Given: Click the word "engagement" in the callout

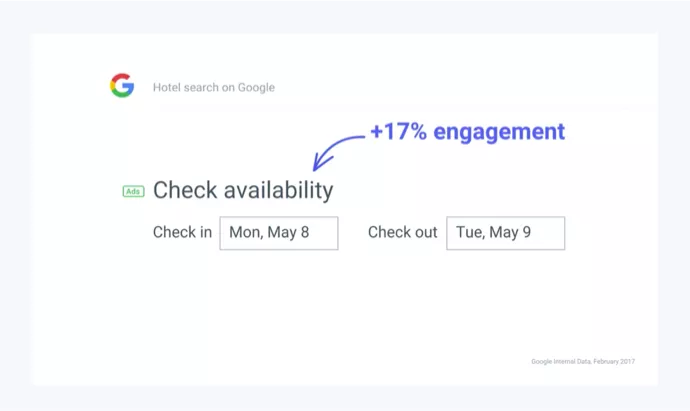Looking at the screenshot, I should pyautogui.click(x=499, y=132).
